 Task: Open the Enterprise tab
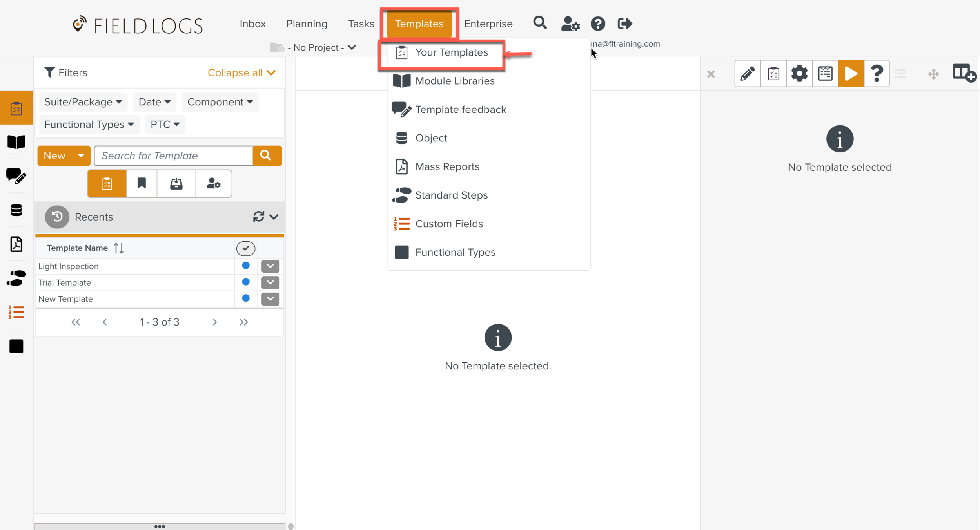(x=488, y=24)
